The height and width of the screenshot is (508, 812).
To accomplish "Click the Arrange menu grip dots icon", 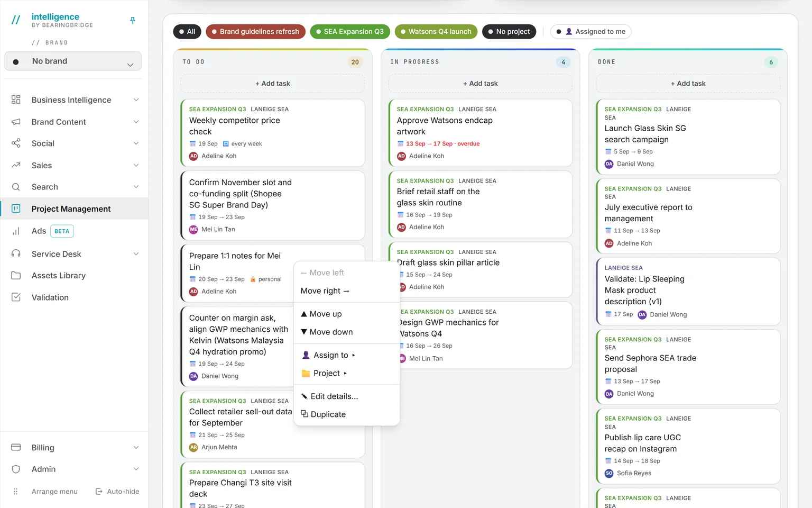I will [15, 492].
